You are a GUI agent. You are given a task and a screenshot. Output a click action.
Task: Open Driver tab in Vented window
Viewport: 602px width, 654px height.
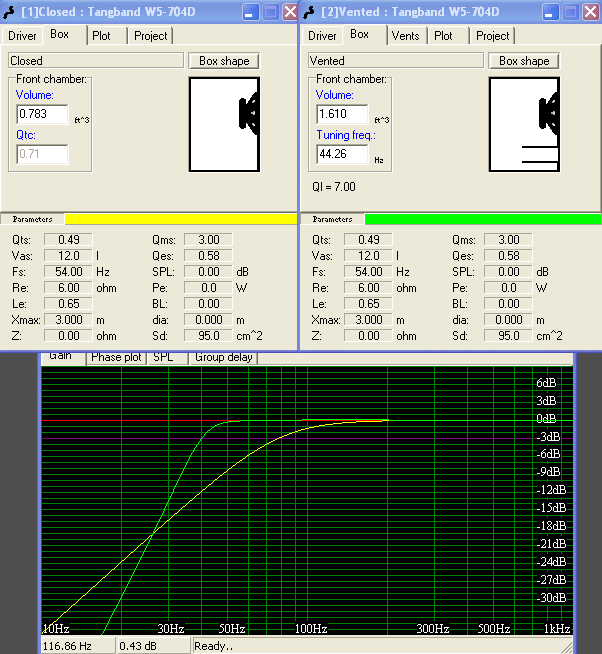322,36
